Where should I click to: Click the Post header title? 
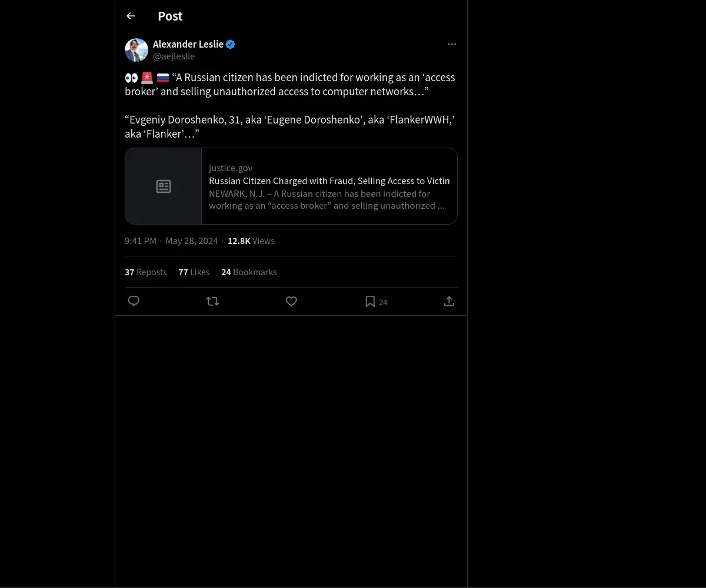point(170,16)
